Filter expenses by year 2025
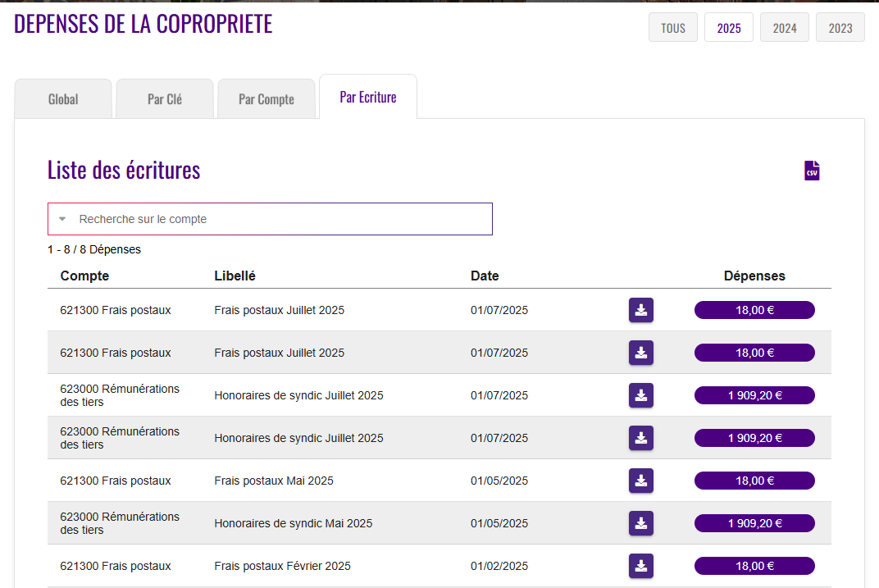The width and height of the screenshot is (879, 588). tap(728, 28)
